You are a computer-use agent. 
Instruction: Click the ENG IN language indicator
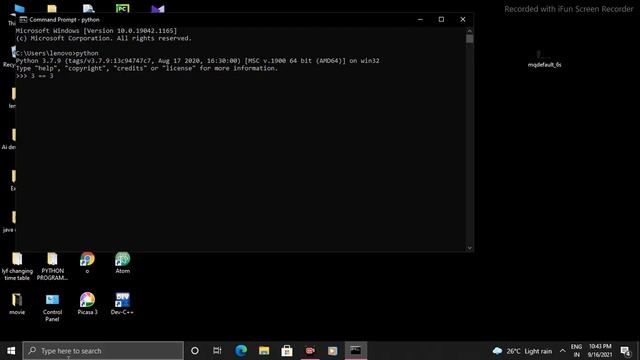[x=576, y=351]
